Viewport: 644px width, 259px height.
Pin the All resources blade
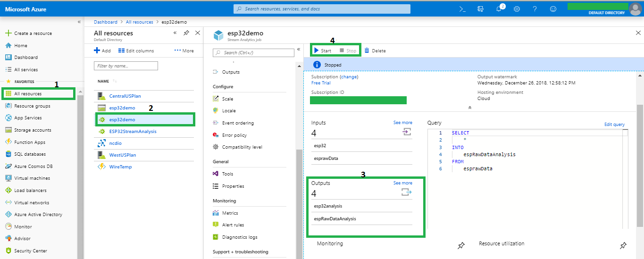186,33
